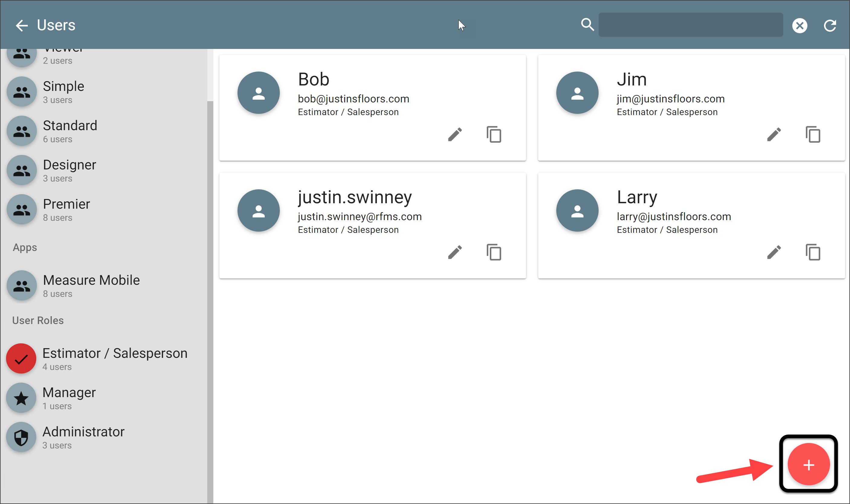Copy Jim's user with duplicate icon
The image size is (850, 504).
(x=813, y=134)
